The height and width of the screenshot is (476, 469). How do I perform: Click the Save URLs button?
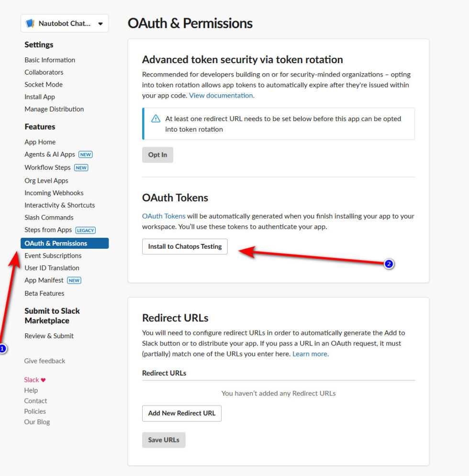(x=164, y=440)
